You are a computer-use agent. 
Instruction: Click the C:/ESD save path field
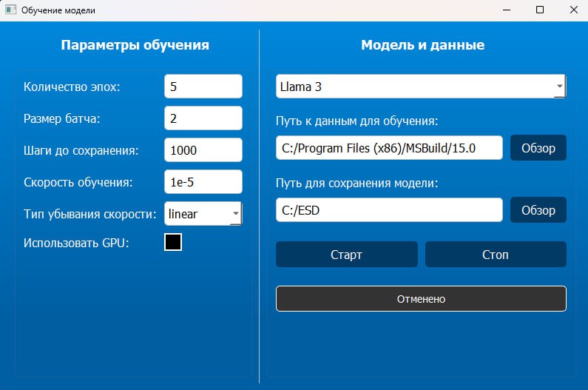tap(389, 209)
